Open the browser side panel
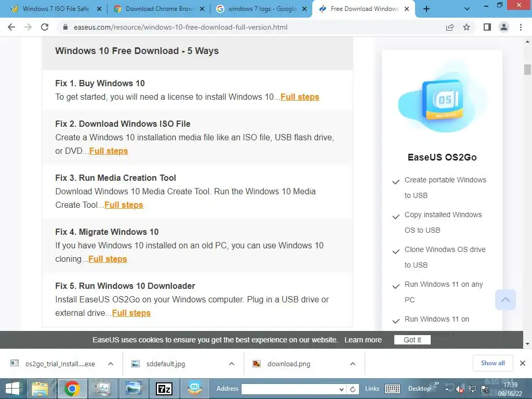The height and width of the screenshot is (399, 532). 487,27
